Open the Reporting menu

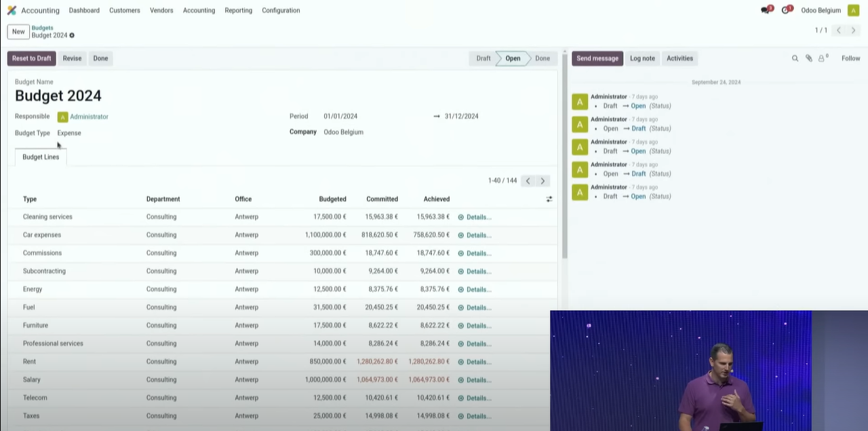(x=238, y=10)
